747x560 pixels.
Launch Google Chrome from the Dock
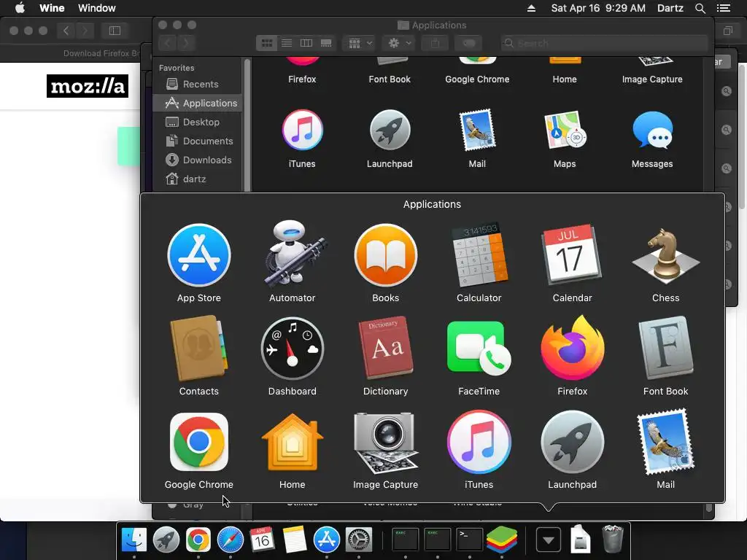click(198, 540)
